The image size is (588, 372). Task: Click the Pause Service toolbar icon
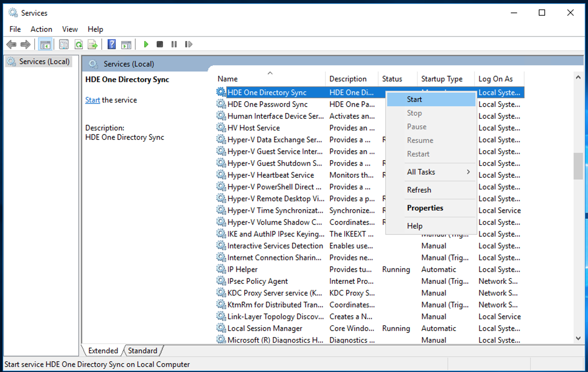[x=174, y=44]
